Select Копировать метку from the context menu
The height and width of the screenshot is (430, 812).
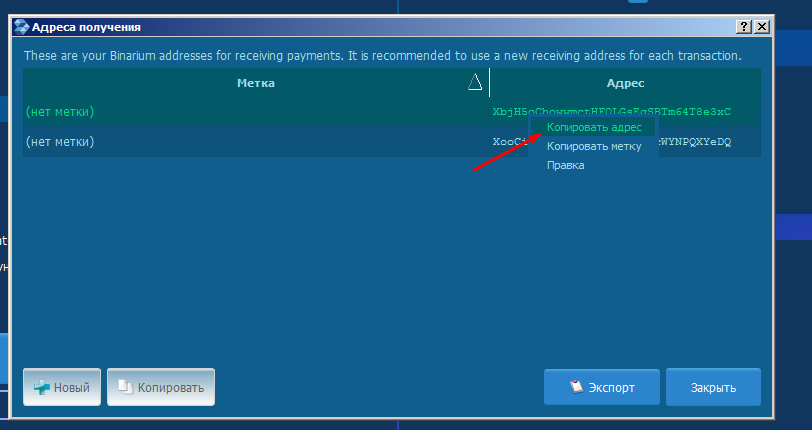coord(594,146)
